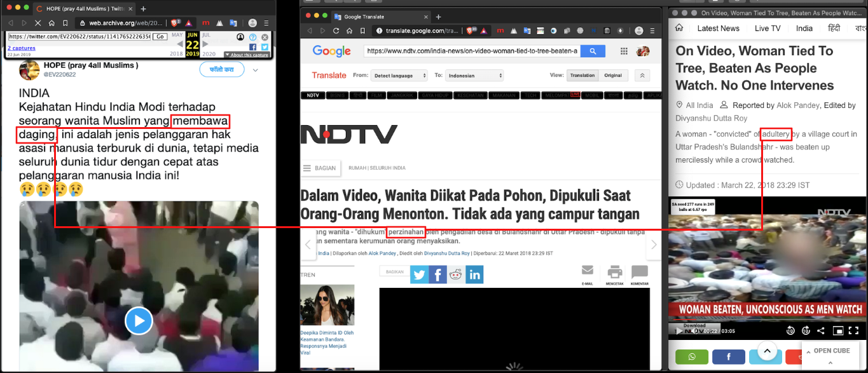Click the blue search button on Google Translate
Viewport: 868px width, 373px height.
[593, 51]
